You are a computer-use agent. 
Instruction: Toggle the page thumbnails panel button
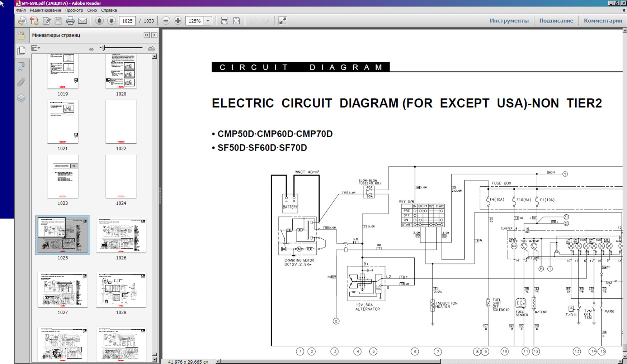21,51
